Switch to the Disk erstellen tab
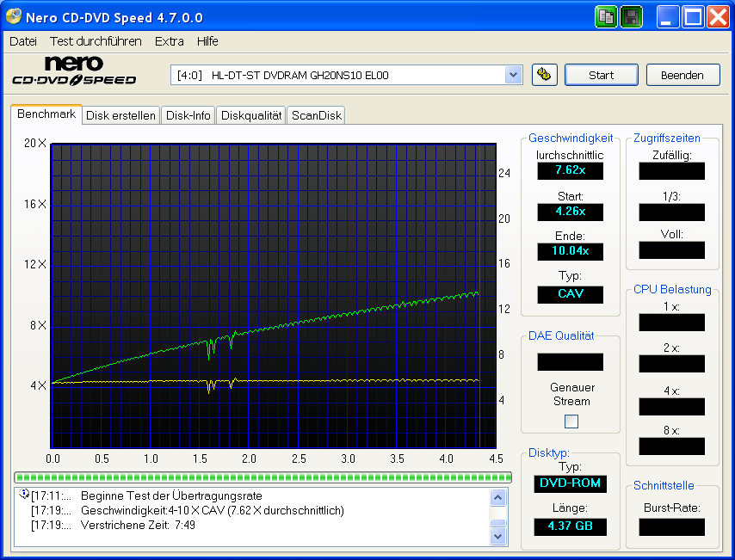This screenshot has height=560, width=735. [120, 114]
